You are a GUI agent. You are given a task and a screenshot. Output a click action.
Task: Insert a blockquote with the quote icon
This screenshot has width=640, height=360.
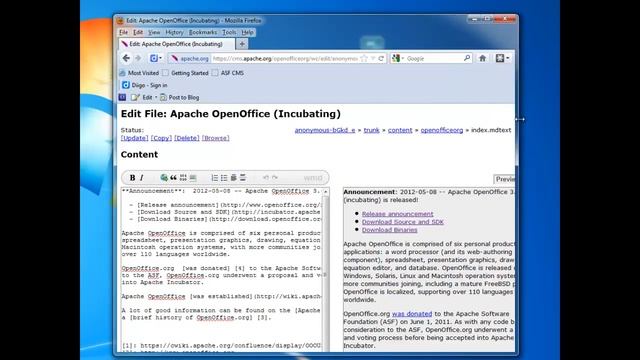point(173,178)
